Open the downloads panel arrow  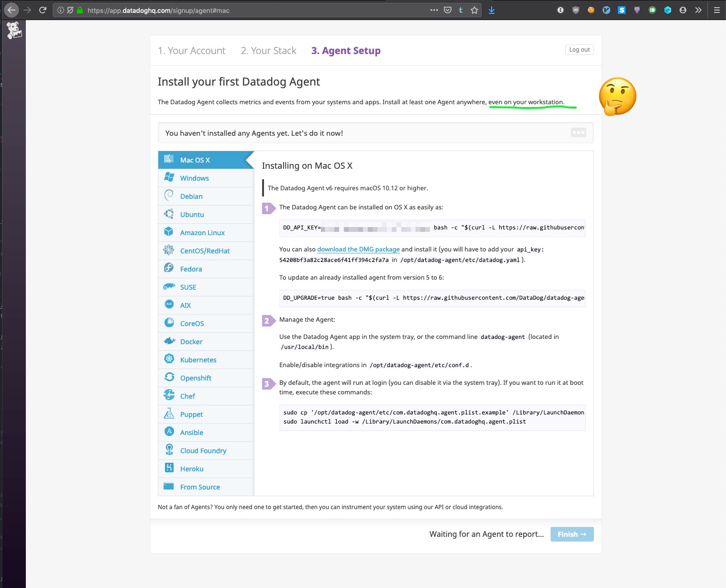point(492,10)
